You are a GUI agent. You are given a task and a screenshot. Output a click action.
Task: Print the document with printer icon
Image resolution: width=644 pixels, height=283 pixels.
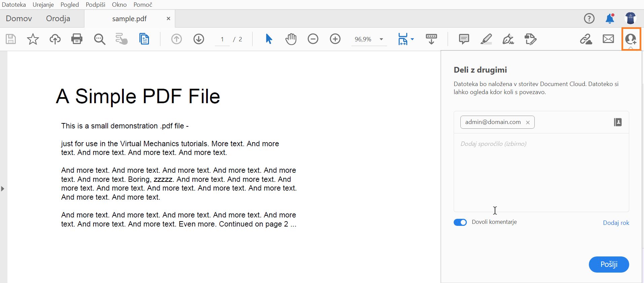click(x=77, y=39)
